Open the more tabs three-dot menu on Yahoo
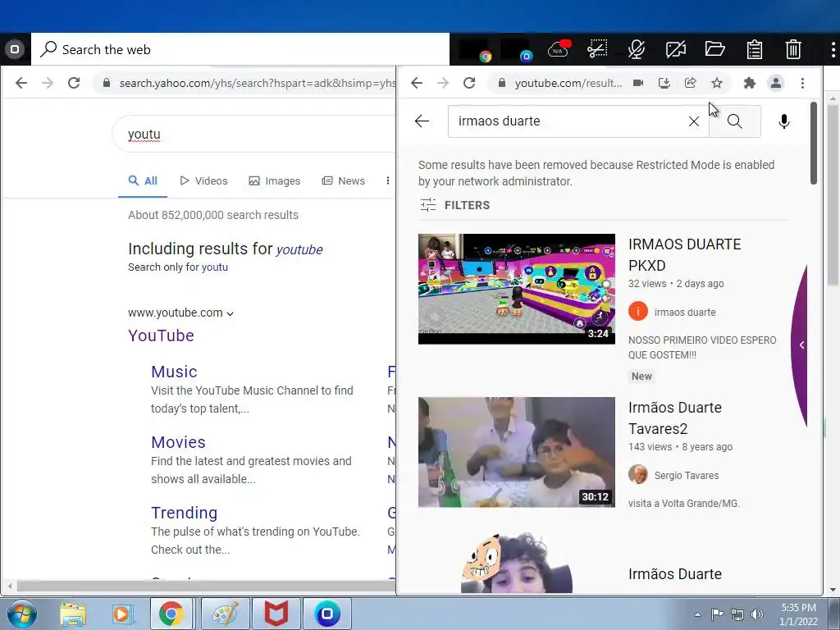This screenshot has height=630, width=840. click(x=388, y=181)
